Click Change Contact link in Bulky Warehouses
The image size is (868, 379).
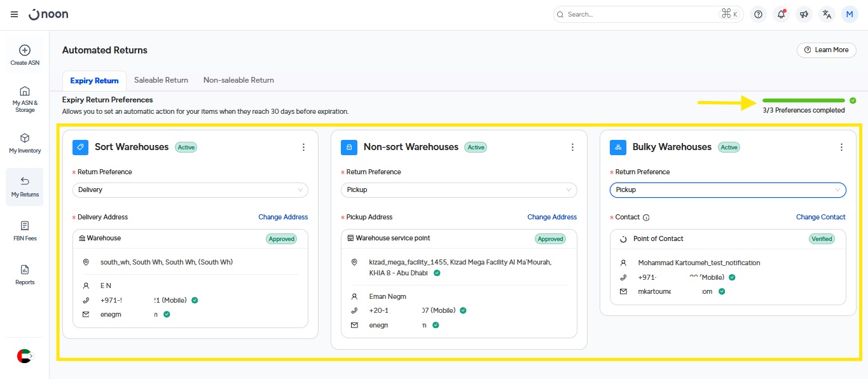(x=820, y=217)
